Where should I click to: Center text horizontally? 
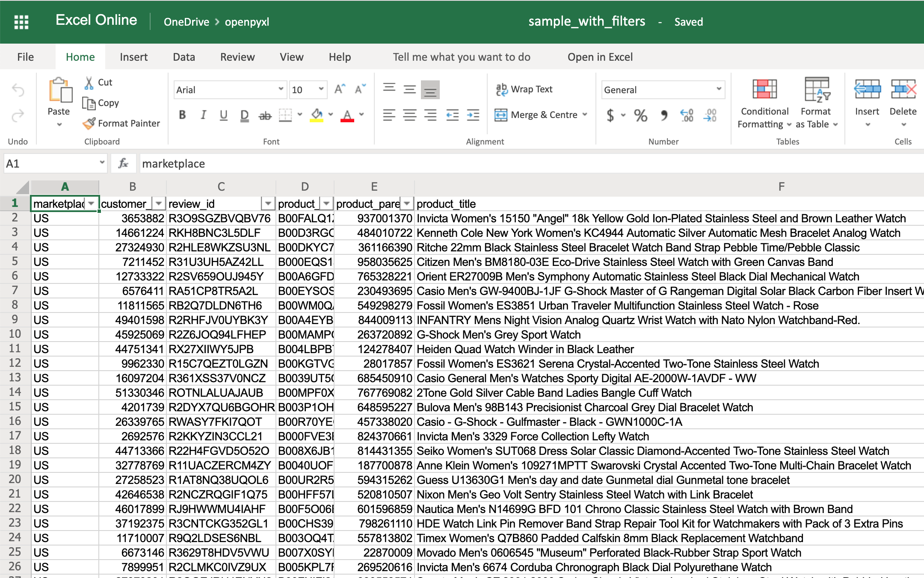[x=409, y=115]
